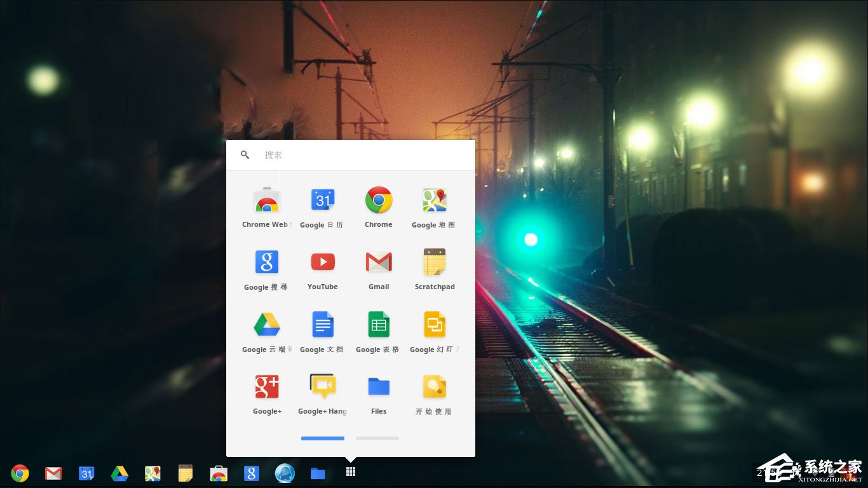Open the Files app from launcher

tap(378, 386)
